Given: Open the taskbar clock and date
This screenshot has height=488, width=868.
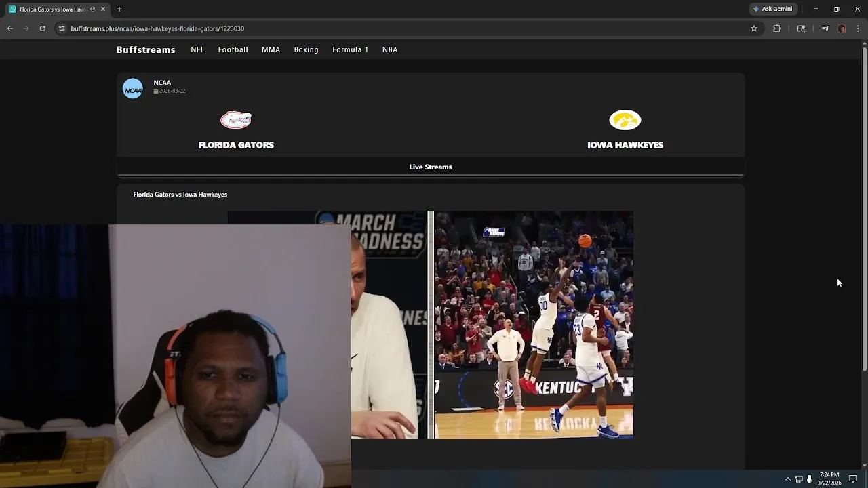Looking at the screenshot, I should click(829, 479).
